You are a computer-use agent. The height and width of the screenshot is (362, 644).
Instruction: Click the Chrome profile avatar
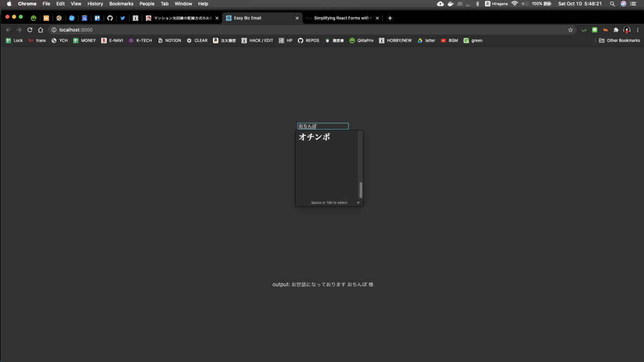coord(627,29)
